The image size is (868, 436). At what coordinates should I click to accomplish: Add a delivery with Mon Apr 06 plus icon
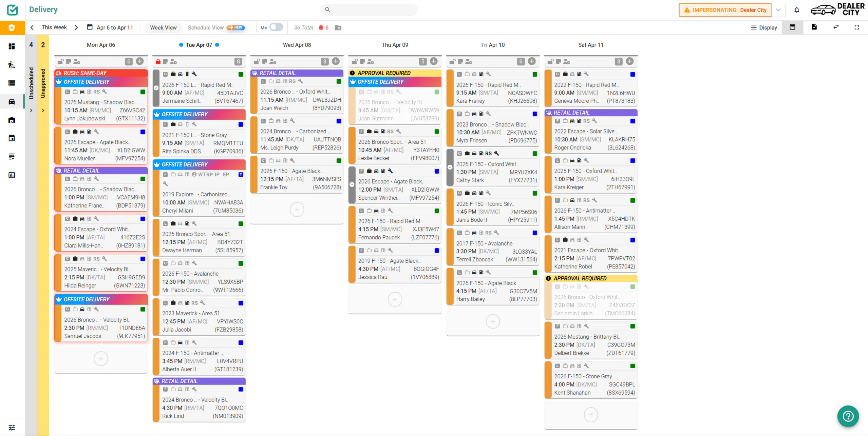point(139,61)
